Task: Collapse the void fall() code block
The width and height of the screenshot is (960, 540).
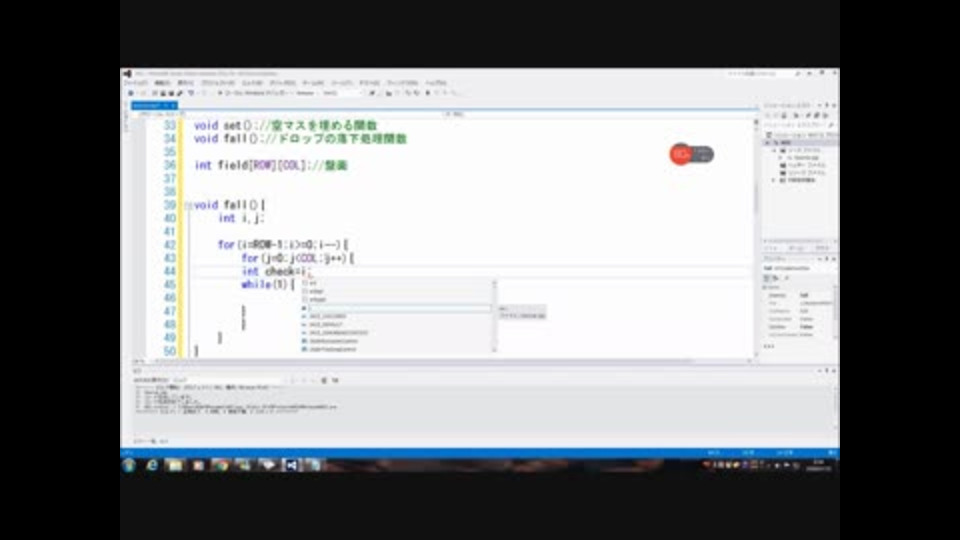Action: 188,206
